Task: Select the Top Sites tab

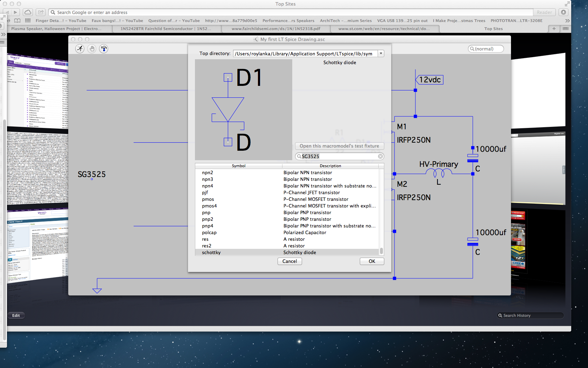Action: [493, 29]
